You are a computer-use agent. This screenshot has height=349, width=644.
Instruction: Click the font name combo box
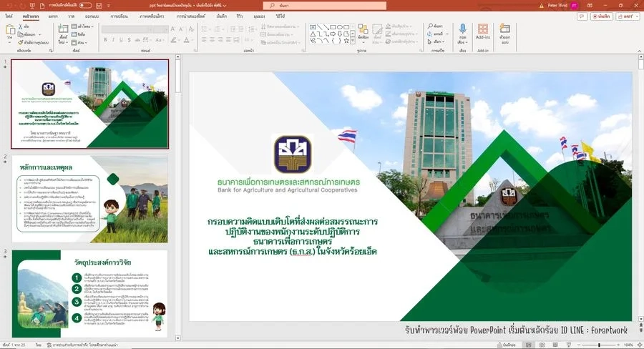(x=128, y=29)
